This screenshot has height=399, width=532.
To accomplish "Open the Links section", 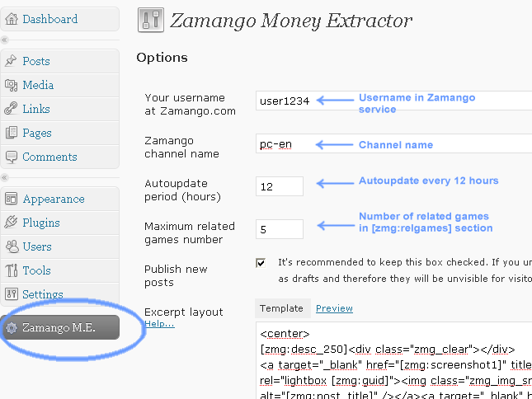I will pyautogui.click(x=59, y=109).
